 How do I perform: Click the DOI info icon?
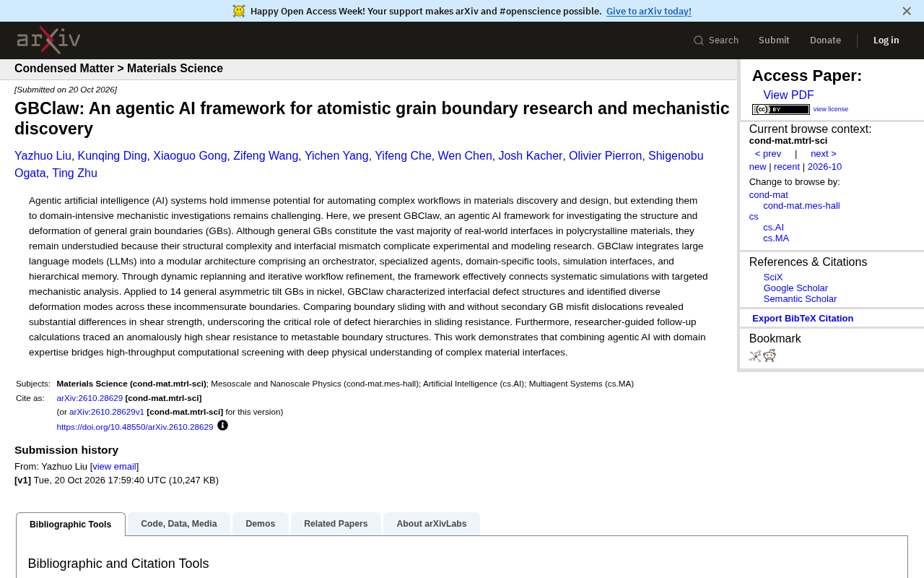coord(222,426)
